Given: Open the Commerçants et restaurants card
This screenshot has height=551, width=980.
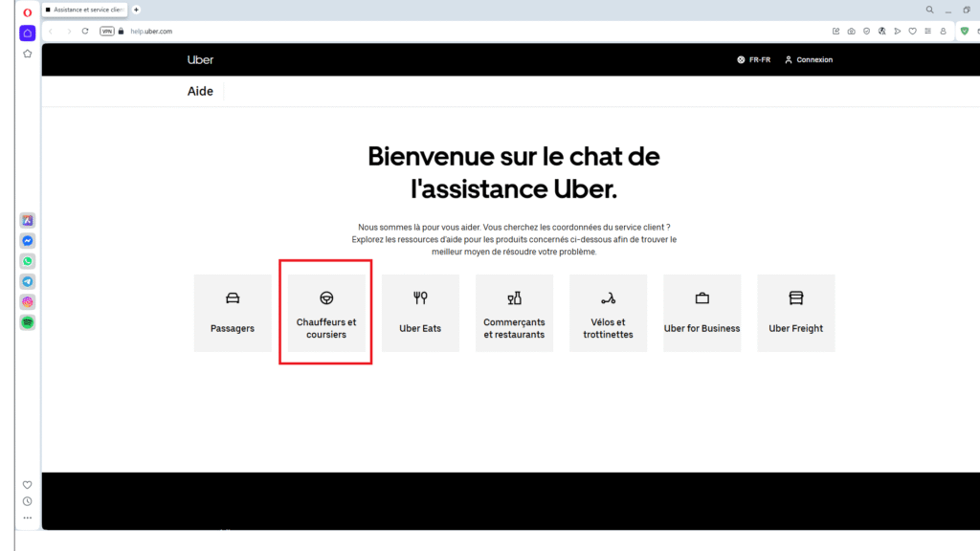Looking at the screenshot, I should point(514,313).
